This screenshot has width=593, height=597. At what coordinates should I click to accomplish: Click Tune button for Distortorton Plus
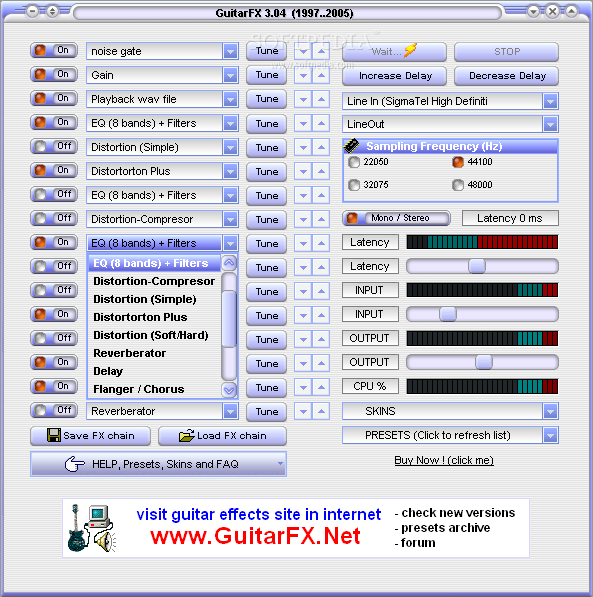(267, 172)
